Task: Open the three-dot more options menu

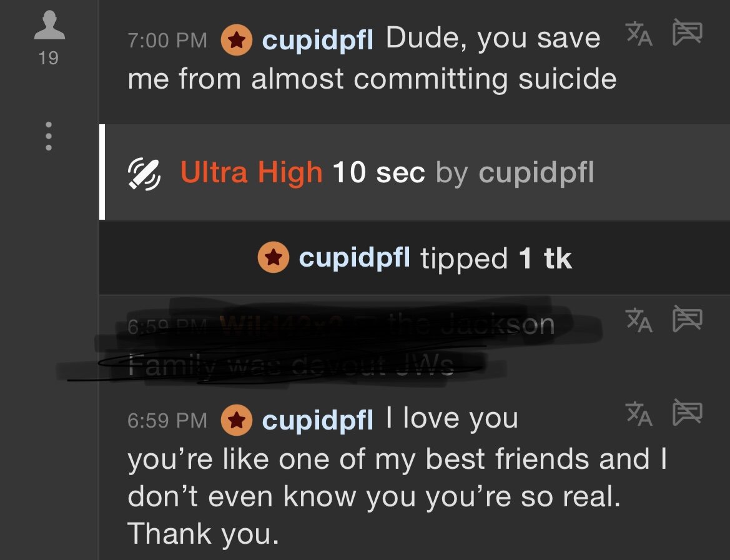Action: tap(49, 136)
